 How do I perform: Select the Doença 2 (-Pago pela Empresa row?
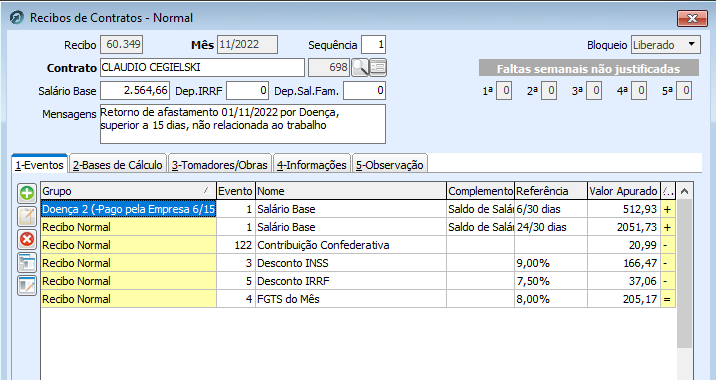358,209
